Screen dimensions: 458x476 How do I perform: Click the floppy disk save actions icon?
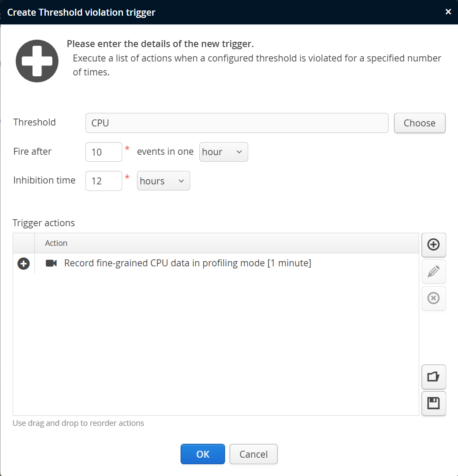(433, 403)
